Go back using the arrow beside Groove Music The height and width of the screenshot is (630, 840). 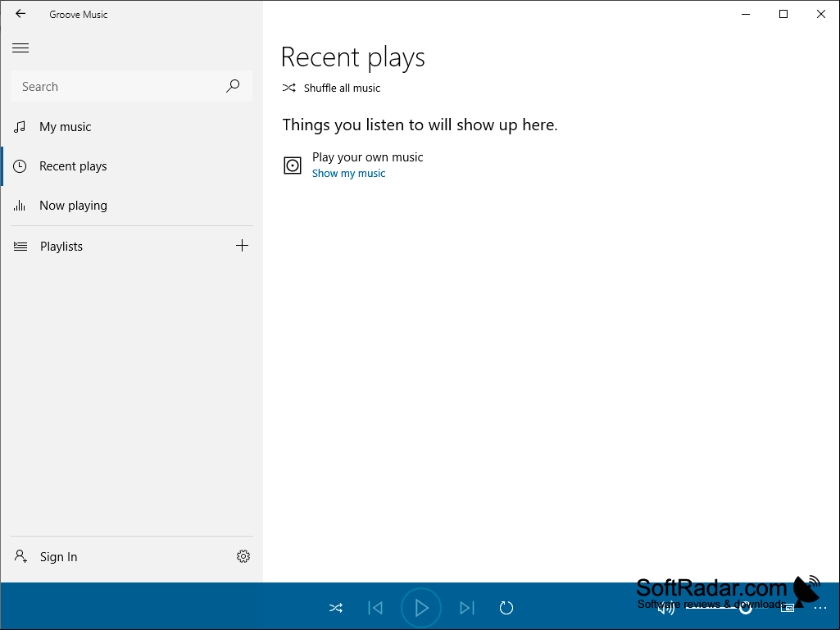click(20, 14)
